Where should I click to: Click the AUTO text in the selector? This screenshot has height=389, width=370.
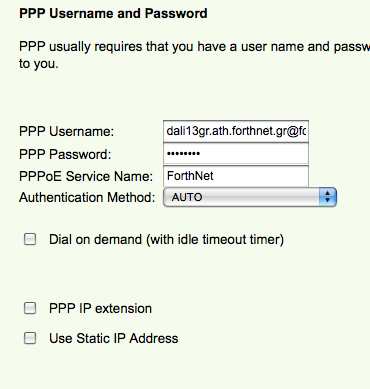point(187,197)
